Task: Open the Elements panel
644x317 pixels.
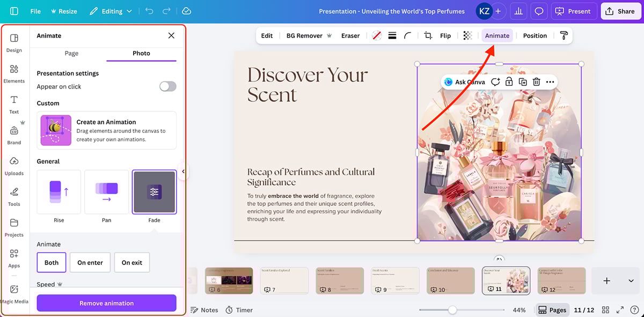Action: pos(14,73)
